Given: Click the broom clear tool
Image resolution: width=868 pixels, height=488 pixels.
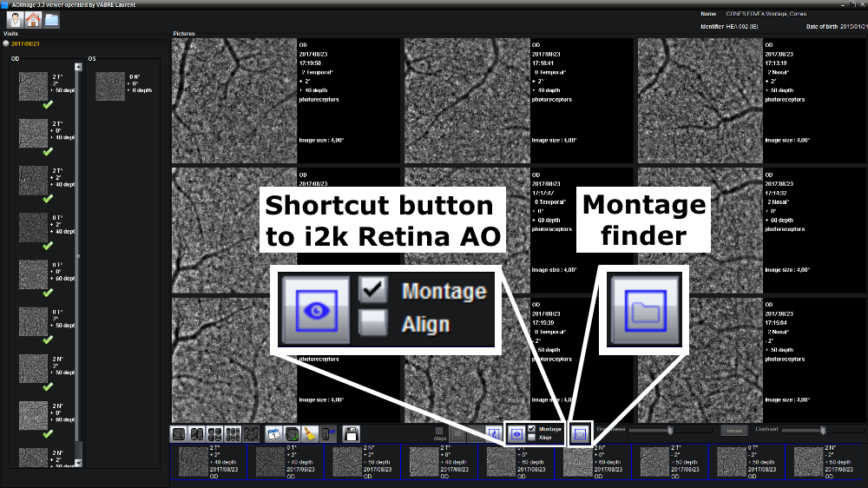Looking at the screenshot, I should 310,434.
